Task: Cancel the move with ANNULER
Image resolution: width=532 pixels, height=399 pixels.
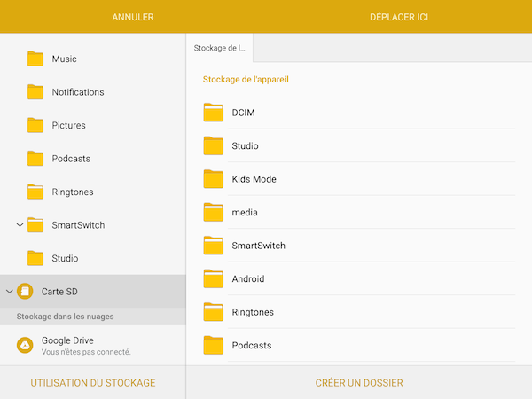Action: pyautogui.click(x=133, y=17)
